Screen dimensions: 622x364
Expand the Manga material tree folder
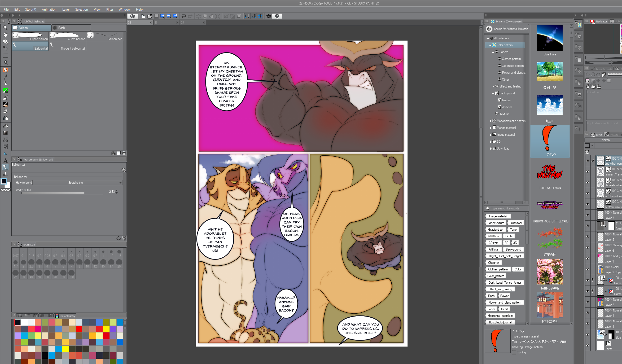click(491, 128)
